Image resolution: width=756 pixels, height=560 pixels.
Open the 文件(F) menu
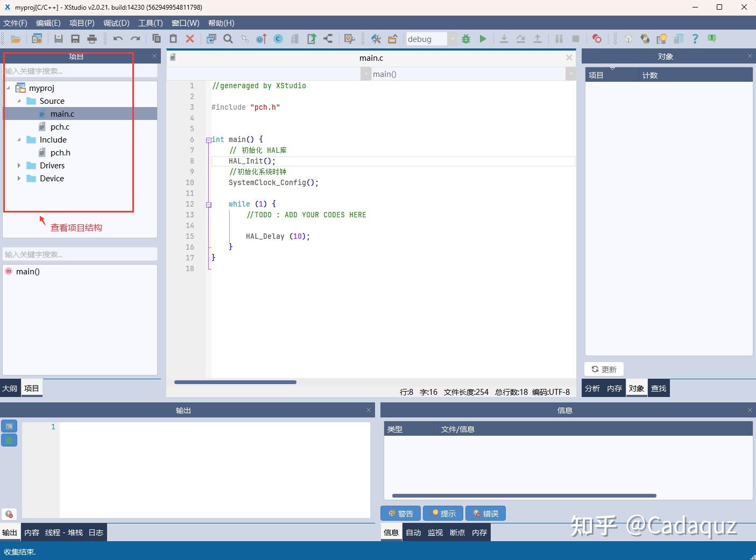tap(15, 23)
